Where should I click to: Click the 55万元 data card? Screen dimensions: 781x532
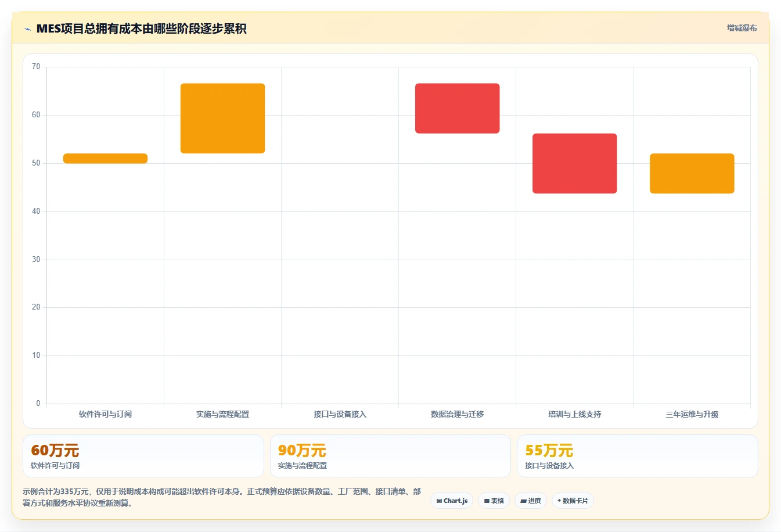tap(638, 456)
